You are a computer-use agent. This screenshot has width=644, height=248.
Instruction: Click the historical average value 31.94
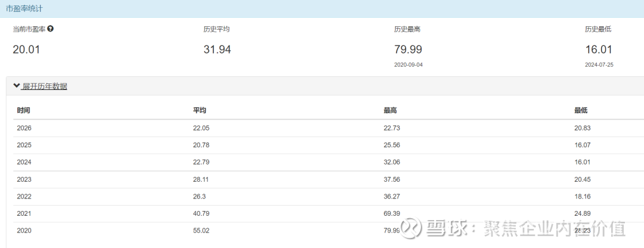click(217, 50)
